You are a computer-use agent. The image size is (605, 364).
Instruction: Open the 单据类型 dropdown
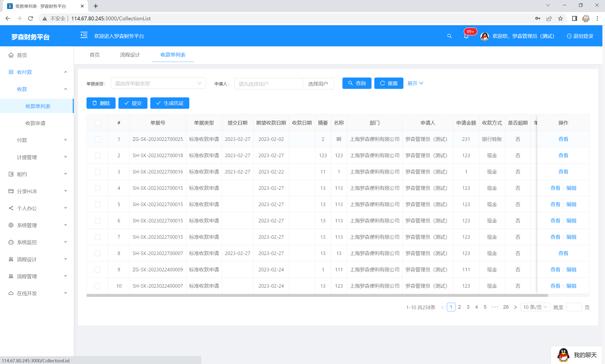coord(158,83)
